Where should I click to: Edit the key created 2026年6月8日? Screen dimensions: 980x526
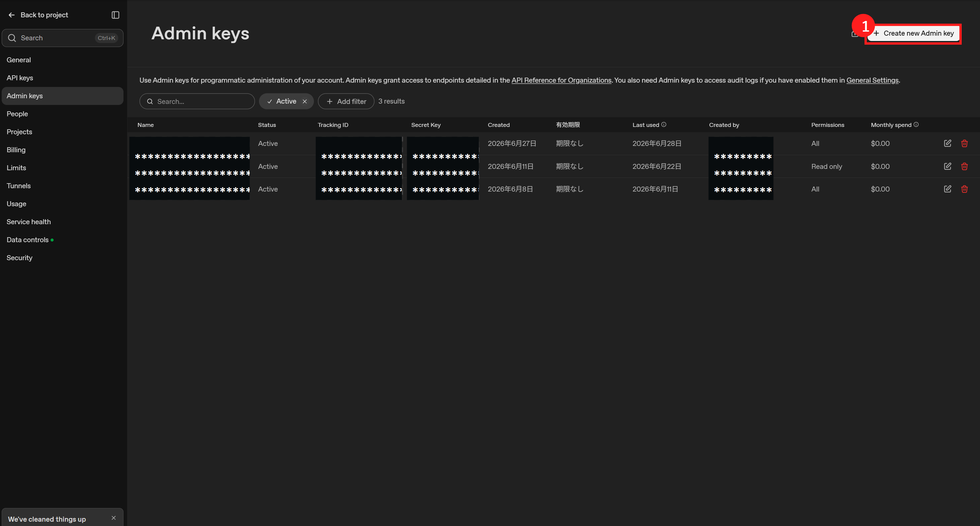pos(948,189)
